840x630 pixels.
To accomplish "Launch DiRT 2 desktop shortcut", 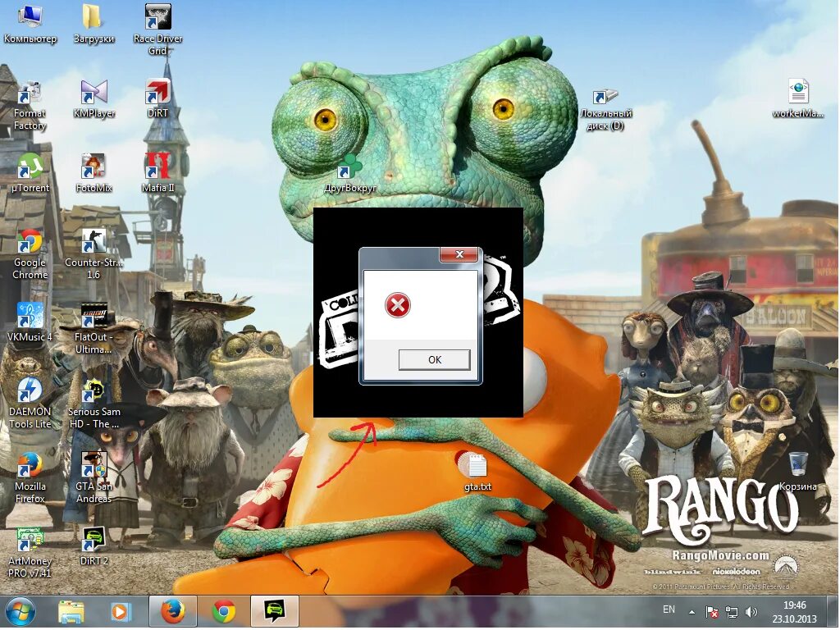I will 94,547.
